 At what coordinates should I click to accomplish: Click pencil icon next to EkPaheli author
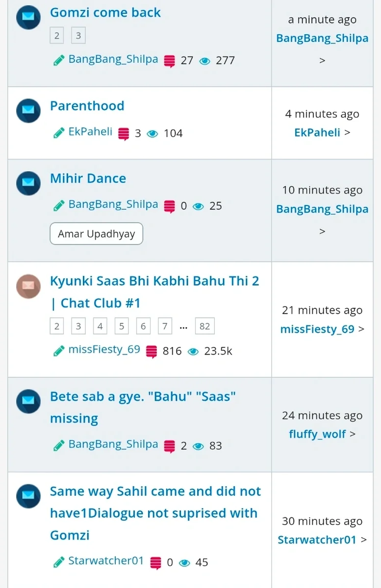59,133
